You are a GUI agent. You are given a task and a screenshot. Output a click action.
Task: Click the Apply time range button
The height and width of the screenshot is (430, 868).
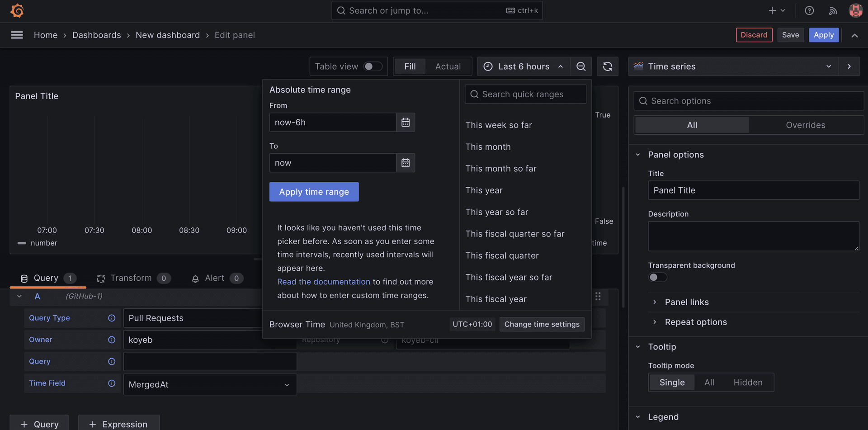coord(314,192)
